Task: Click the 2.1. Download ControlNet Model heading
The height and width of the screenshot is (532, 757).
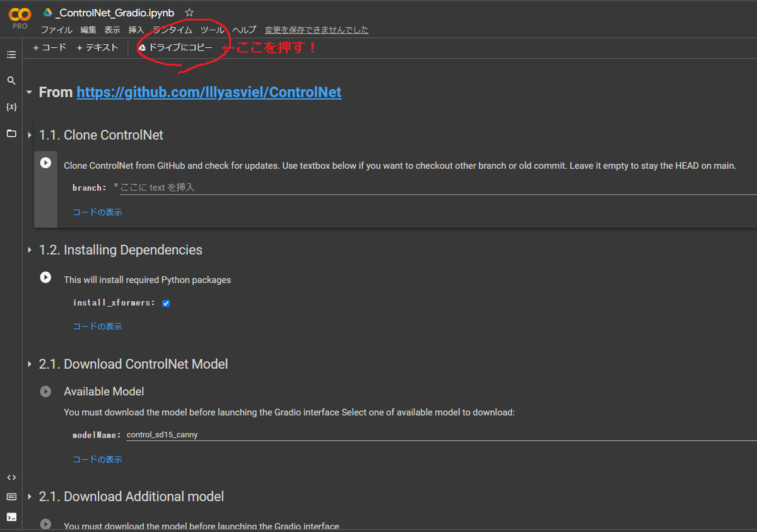Action: coord(133,364)
